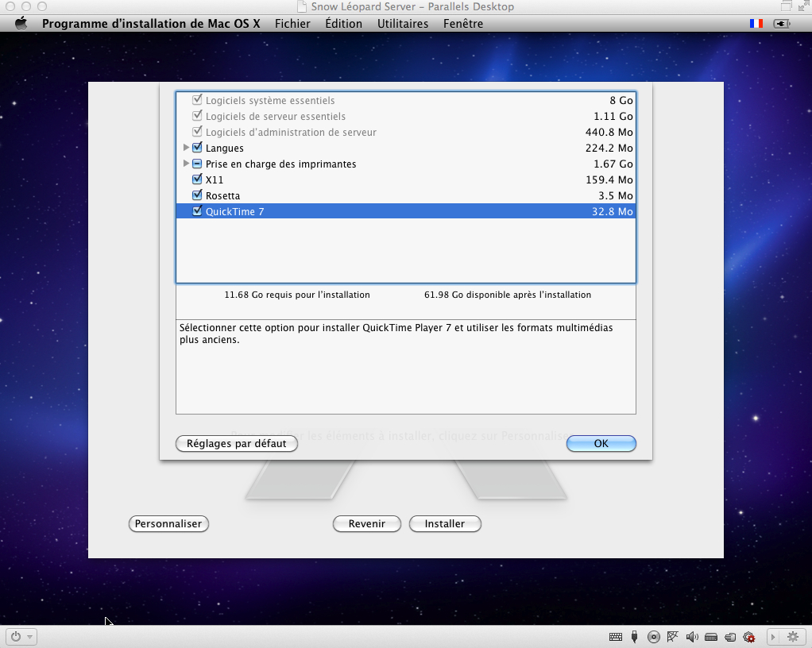Click the French flag input menu
Viewport: 812px width, 648px height.
[x=756, y=23]
